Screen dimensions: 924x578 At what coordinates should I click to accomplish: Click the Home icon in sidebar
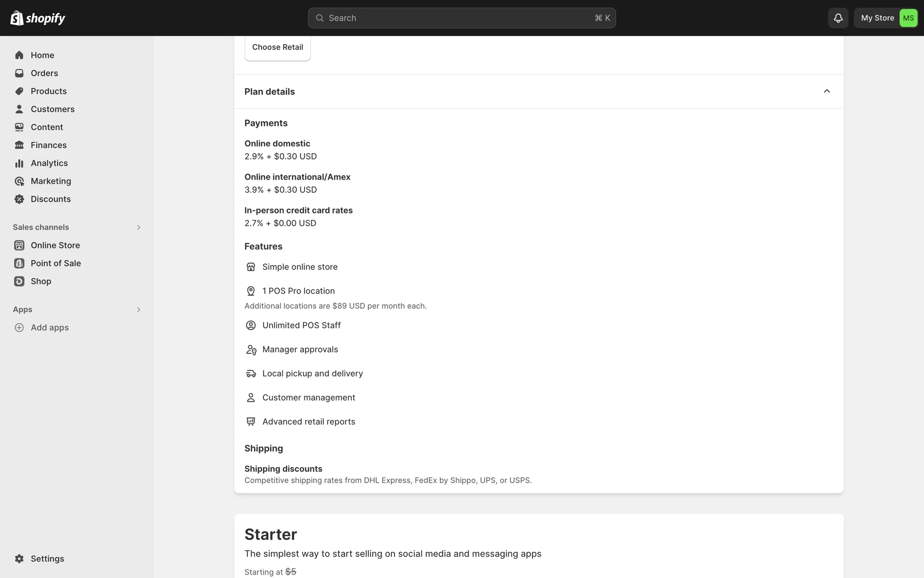click(19, 55)
